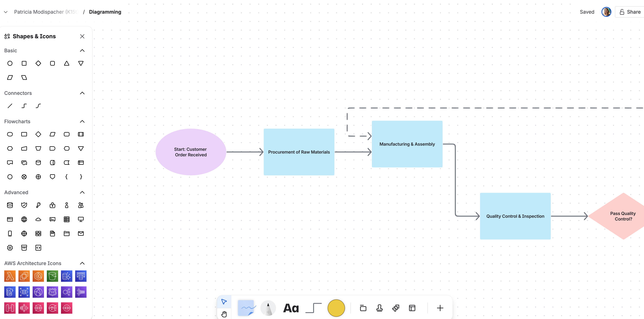Collapse the AWS Architecture Icons section
The image size is (644, 319).
pos(82,263)
